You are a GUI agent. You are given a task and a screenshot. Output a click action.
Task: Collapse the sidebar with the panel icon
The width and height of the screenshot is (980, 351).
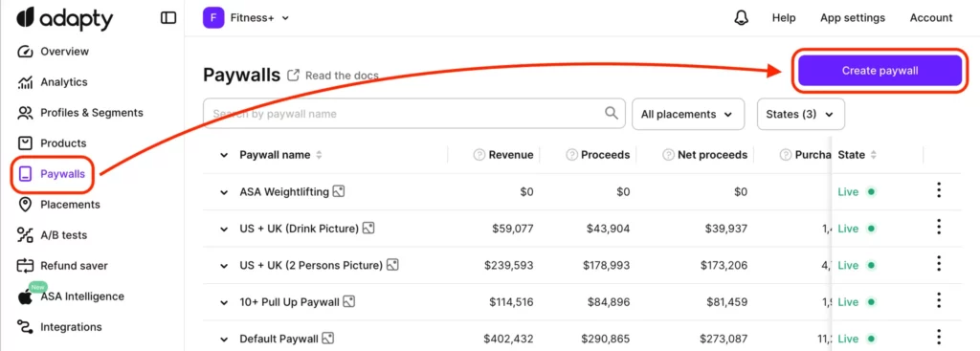(168, 18)
